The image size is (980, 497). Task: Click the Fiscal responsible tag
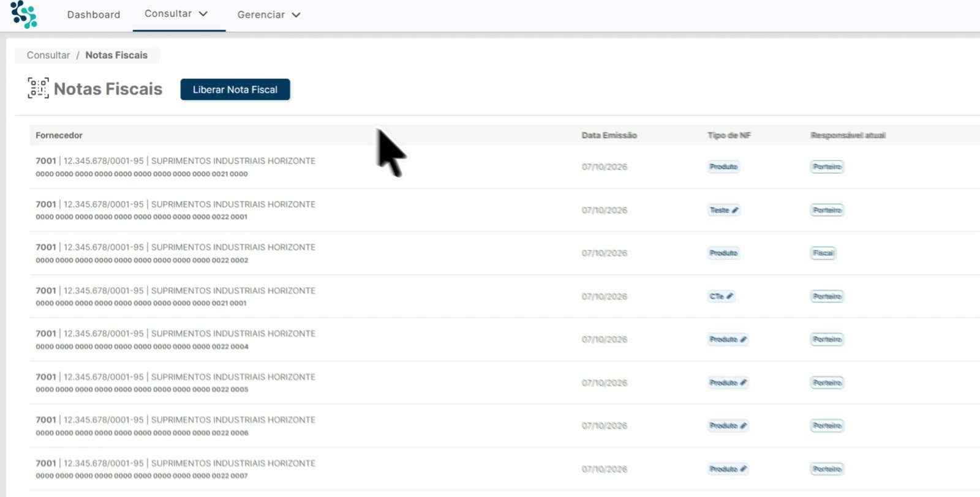[x=823, y=253]
